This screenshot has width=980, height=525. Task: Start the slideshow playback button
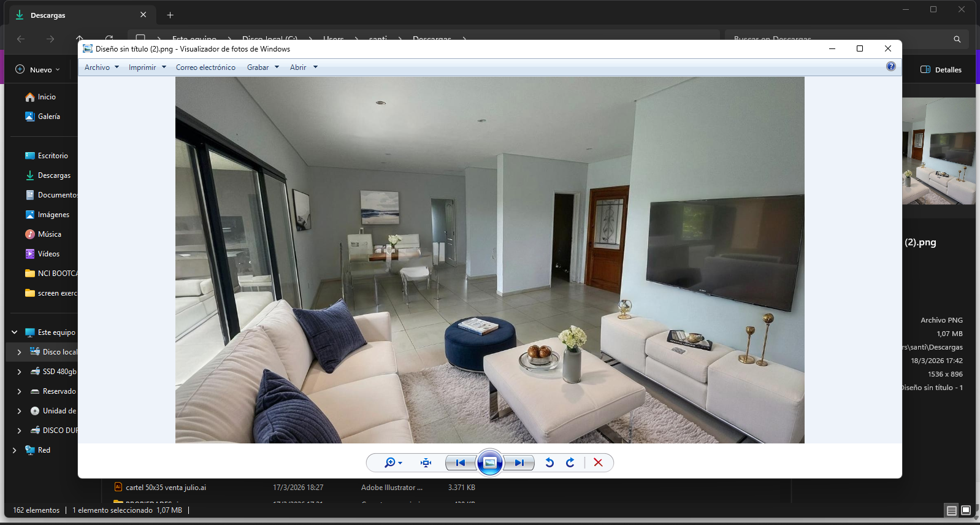click(x=490, y=463)
